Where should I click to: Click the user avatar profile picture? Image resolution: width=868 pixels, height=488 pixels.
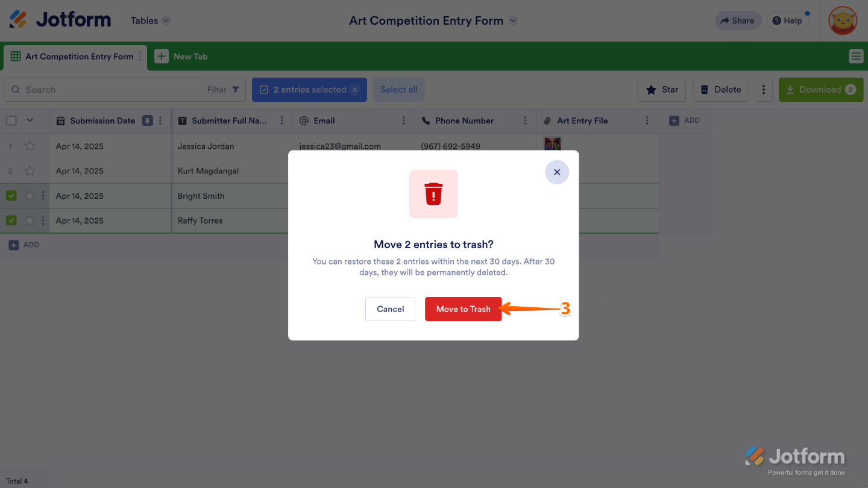pos(843,20)
